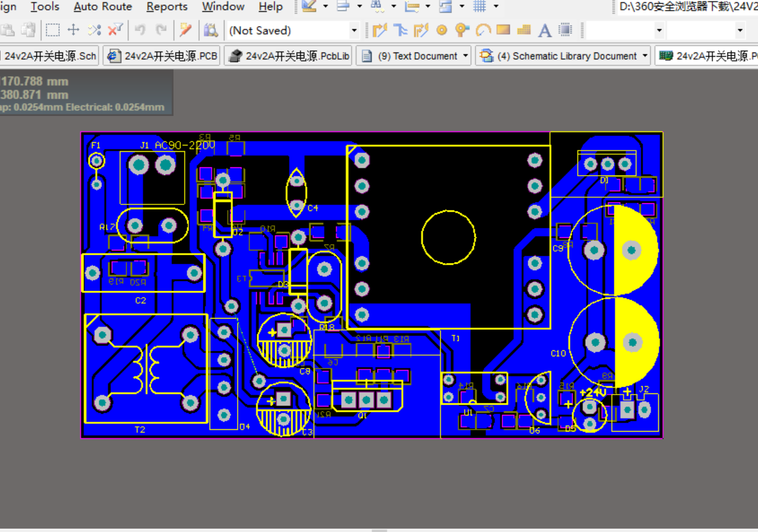Select the Place String letter A icon
Screen dimensions: 758x532
coord(544,30)
